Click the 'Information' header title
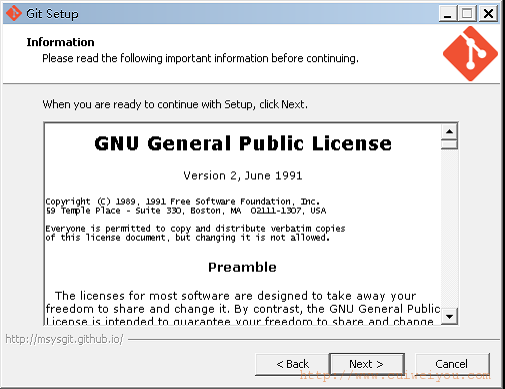Image resolution: width=505 pixels, height=389 pixels. tap(60, 42)
